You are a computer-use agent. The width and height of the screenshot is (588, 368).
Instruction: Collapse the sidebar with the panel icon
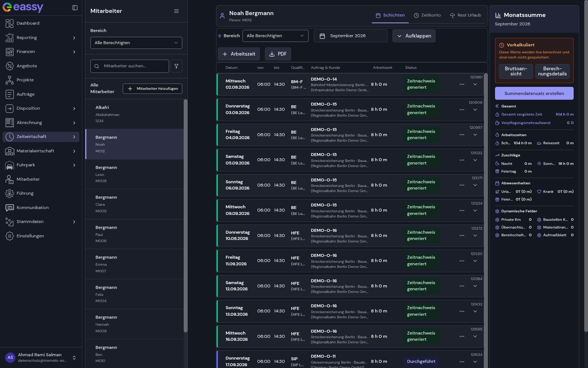tap(75, 8)
